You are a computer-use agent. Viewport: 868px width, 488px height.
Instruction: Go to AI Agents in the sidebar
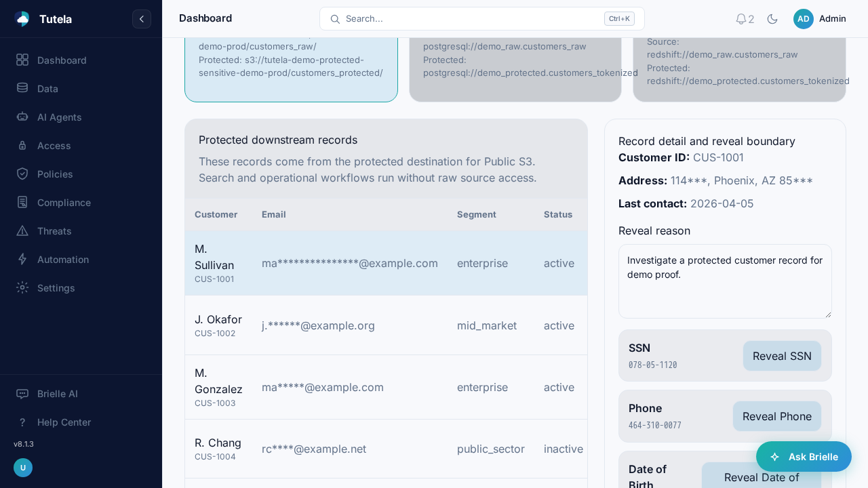(x=59, y=117)
